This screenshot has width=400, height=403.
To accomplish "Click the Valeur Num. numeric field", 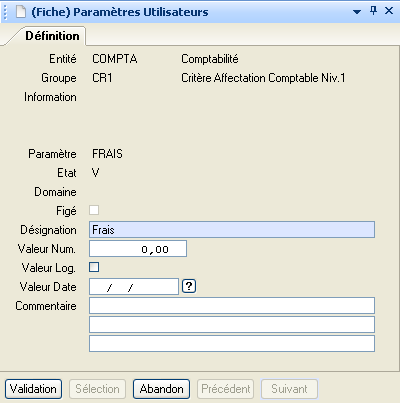I will point(138,249).
